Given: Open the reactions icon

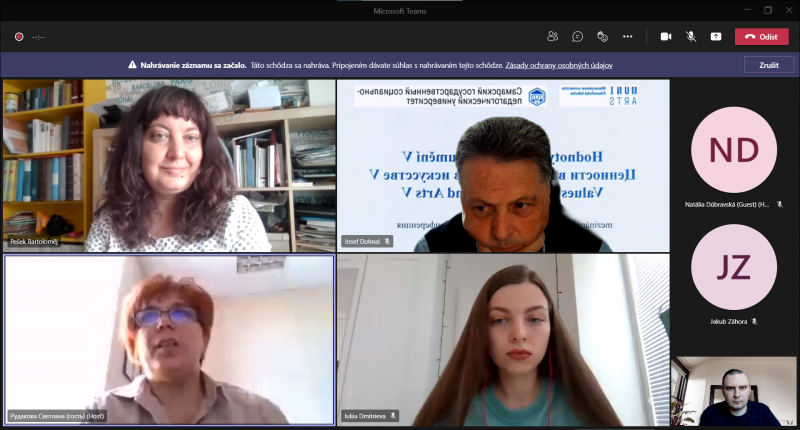Looking at the screenshot, I should [x=602, y=36].
